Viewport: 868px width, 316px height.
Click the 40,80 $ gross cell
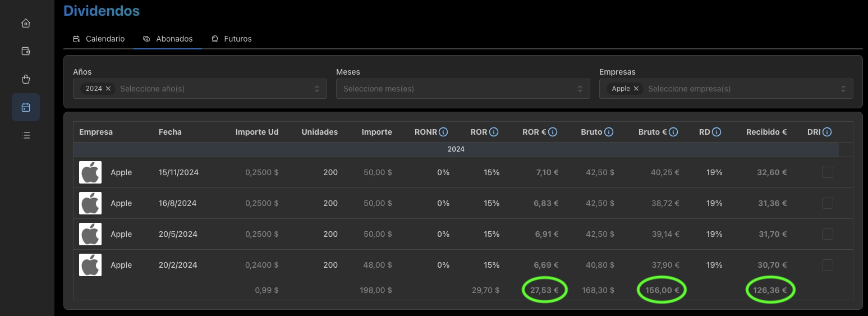(600, 265)
